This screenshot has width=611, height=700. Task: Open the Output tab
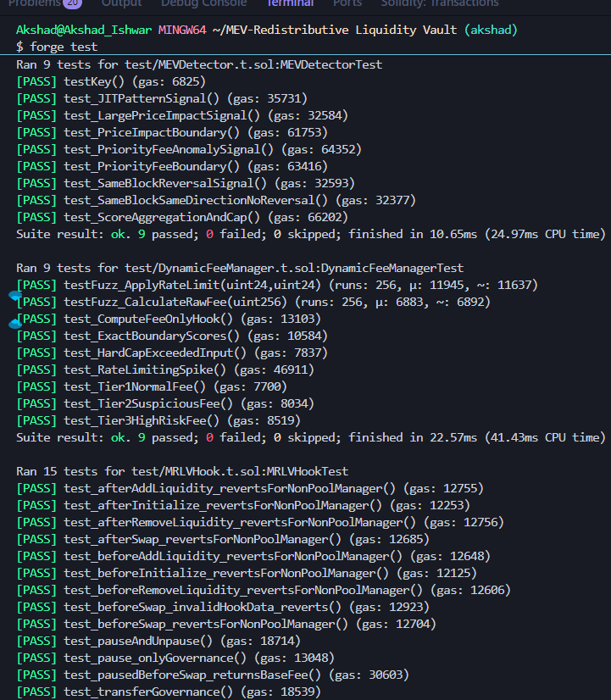[121, 3]
